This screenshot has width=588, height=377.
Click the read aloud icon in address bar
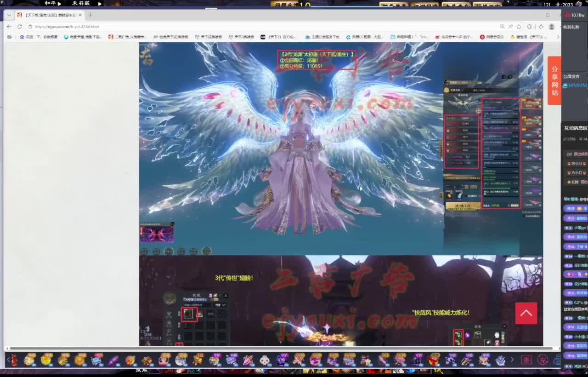(510, 27)
